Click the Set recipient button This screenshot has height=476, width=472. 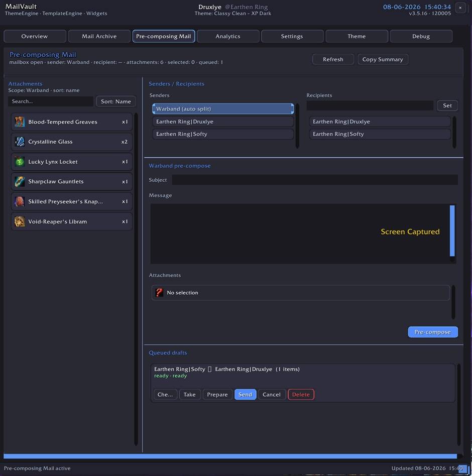coord(447,105)
